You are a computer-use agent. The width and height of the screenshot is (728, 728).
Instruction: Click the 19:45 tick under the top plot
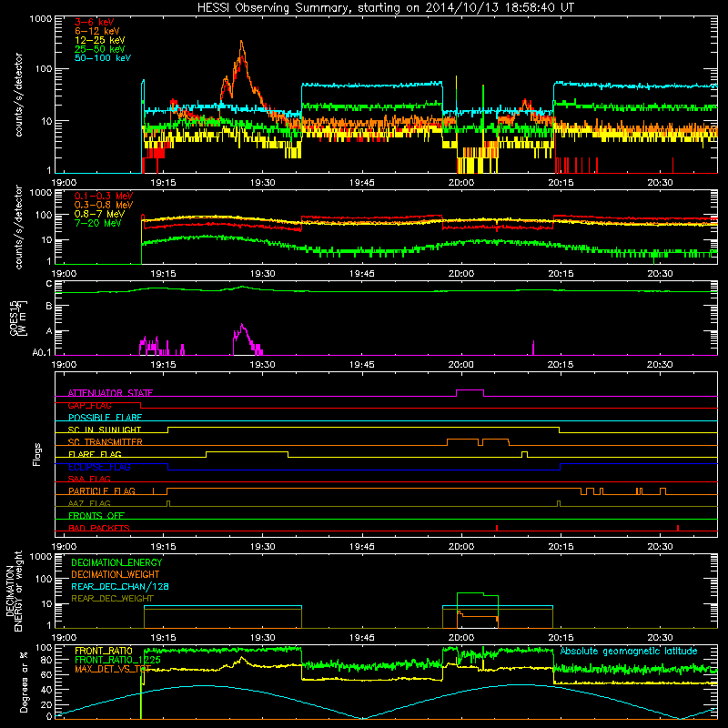tap(361, 183)
